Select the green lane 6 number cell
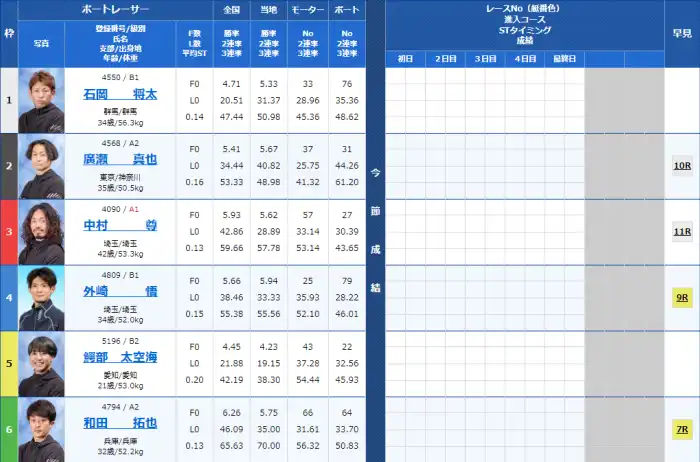This screenshot has height=462, width=700. click(x=9, y=429)
